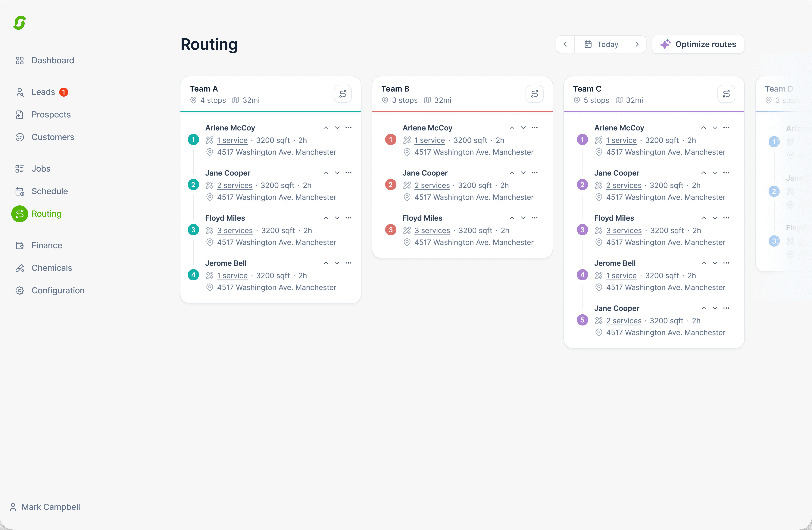Move Team B's Arlene McCoy stop down
Viewport: 812px width, 530px height.
click(523, 128)
